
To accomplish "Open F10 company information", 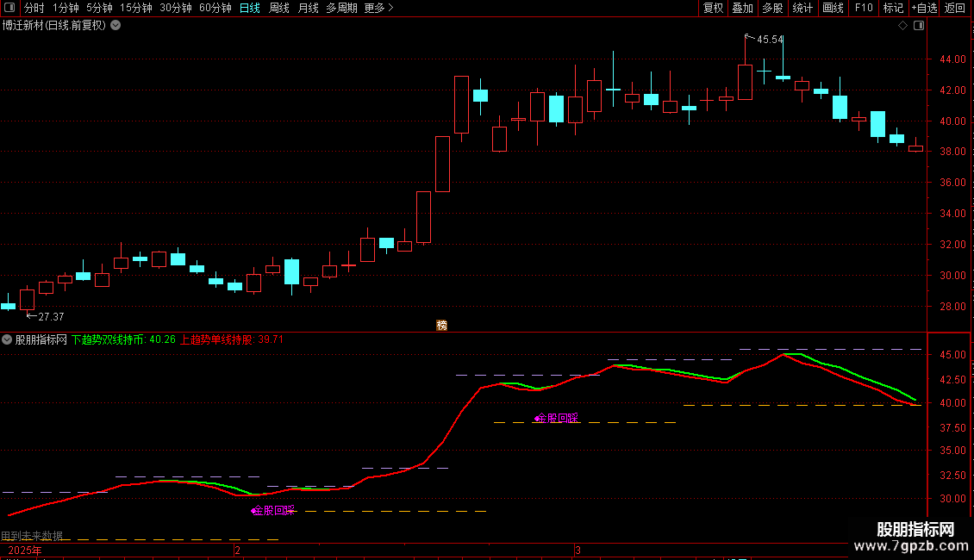I will 864,8.
